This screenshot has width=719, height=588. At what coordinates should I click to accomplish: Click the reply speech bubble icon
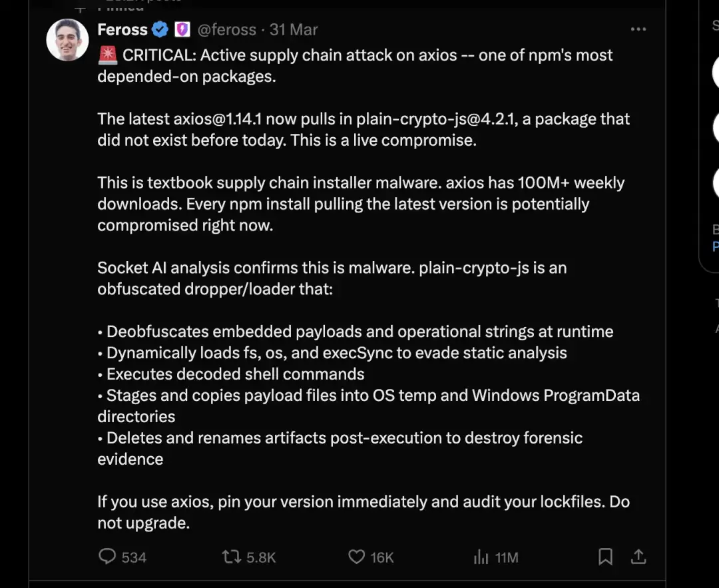point(107,557)
